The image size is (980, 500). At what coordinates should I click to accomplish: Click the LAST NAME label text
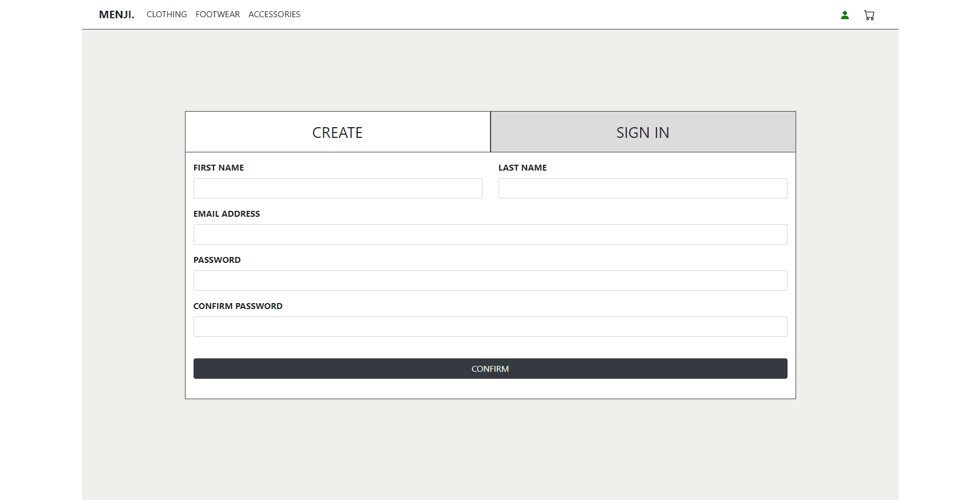[522, 168]
